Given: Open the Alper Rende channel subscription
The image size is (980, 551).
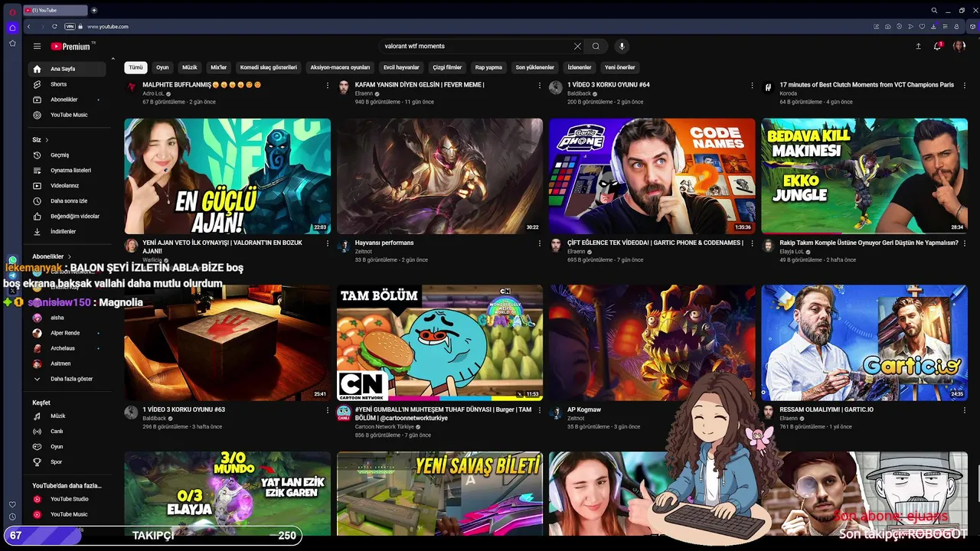Looking at the screenshot, I should 69,333.
